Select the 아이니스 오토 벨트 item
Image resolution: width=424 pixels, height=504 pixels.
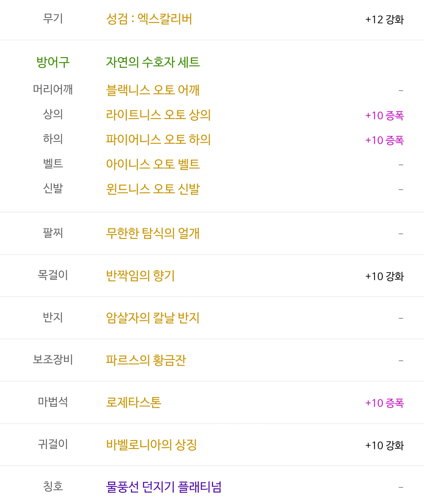pyautogui.click(x=153, y=164)
